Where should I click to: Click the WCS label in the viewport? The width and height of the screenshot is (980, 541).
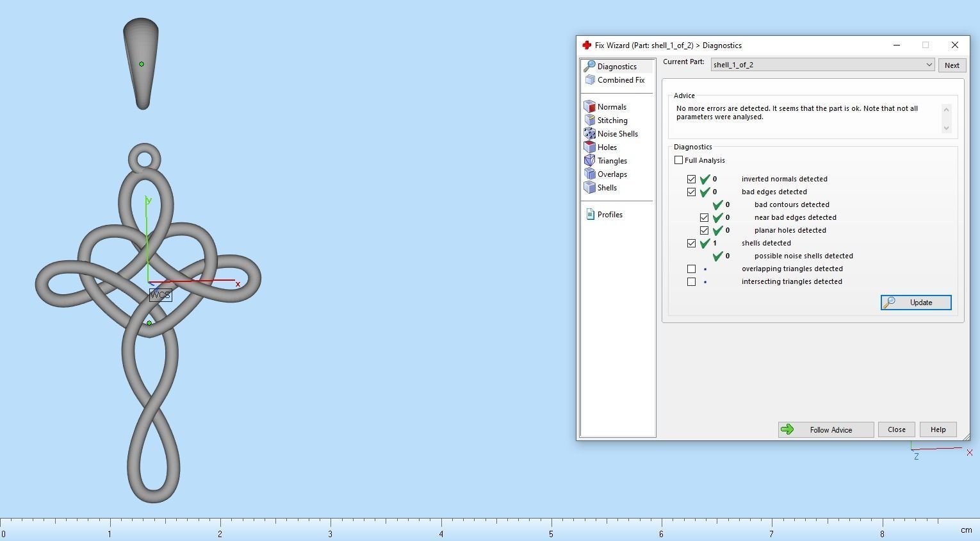160,295
